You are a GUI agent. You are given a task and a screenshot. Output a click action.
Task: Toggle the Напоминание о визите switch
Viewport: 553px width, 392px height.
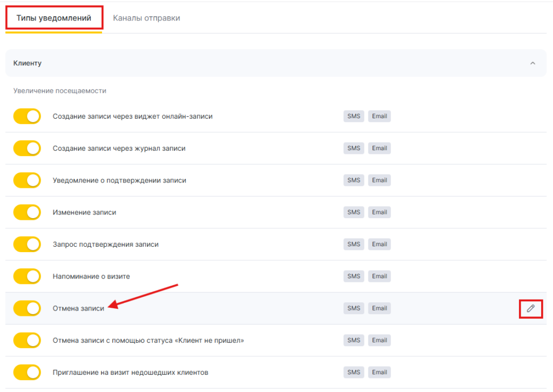click(27, 276)
